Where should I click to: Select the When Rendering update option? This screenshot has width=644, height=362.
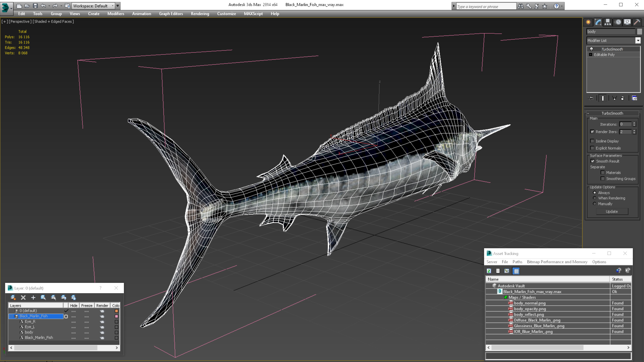[595, 198]
